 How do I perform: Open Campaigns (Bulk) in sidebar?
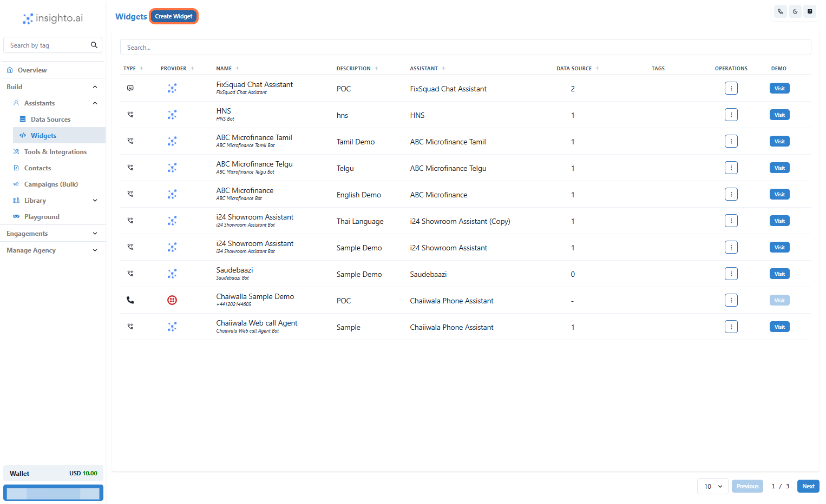[x=51, y=184]
